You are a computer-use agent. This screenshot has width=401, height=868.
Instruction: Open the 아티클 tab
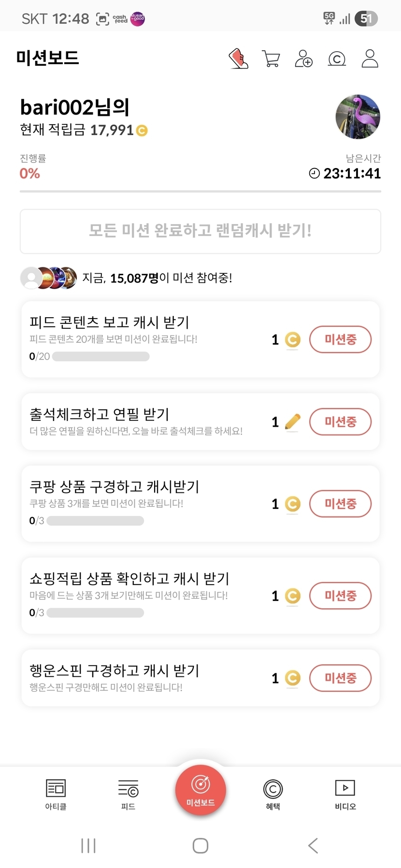click(56, 794)
